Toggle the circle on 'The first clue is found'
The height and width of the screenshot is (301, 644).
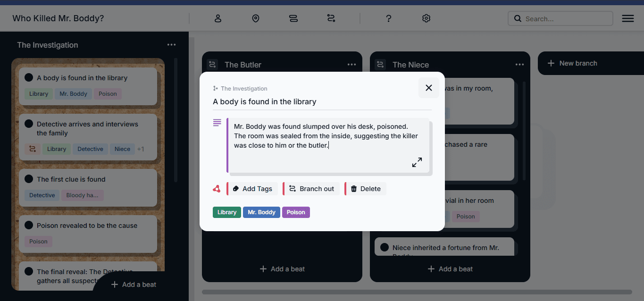click(x=29, y=179)
